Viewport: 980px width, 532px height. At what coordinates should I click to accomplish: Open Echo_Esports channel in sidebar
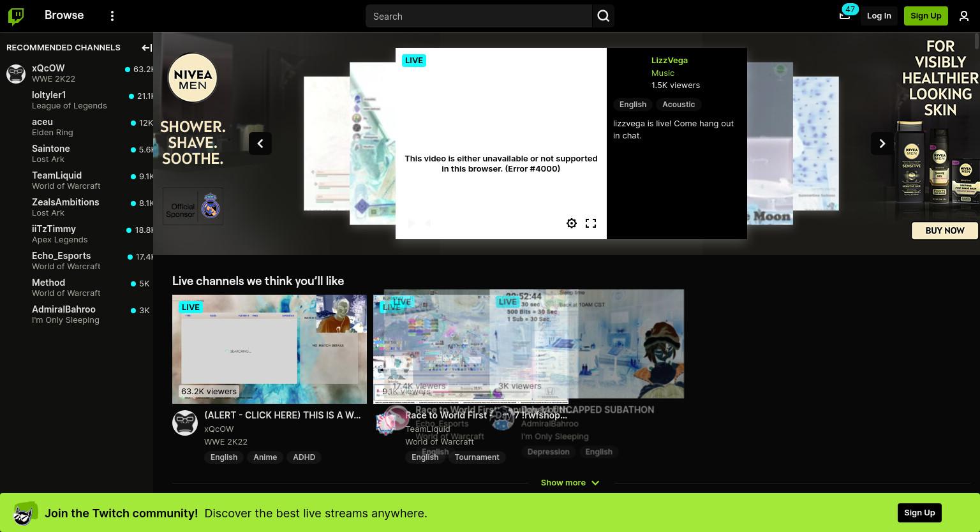(x=77, y=261)
